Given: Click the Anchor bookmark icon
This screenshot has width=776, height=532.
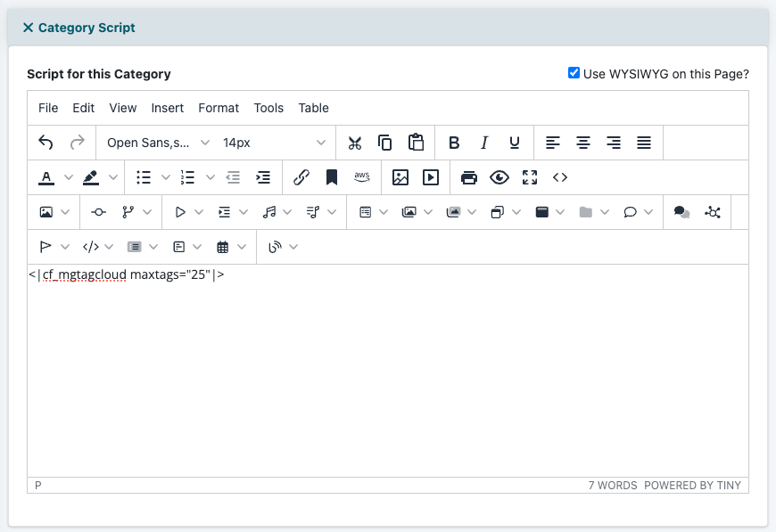Looking at the screenshot, I should coord(332,177).
